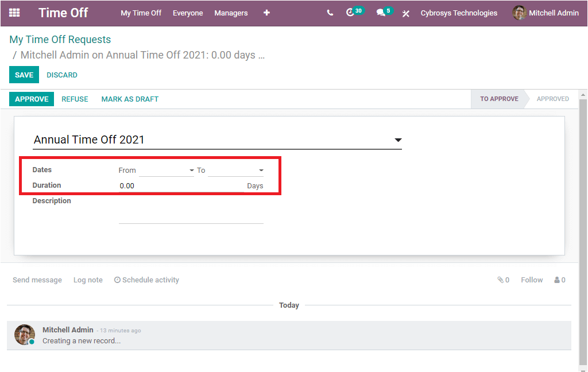Click the SAVE button

24,75
